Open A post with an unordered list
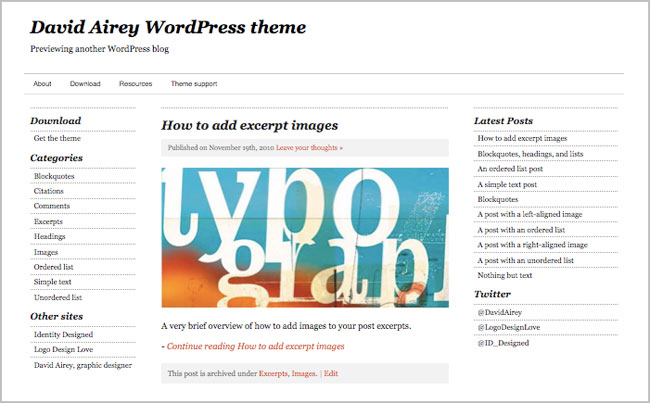This screenshot has height=403, width=650. click(526, 261)
